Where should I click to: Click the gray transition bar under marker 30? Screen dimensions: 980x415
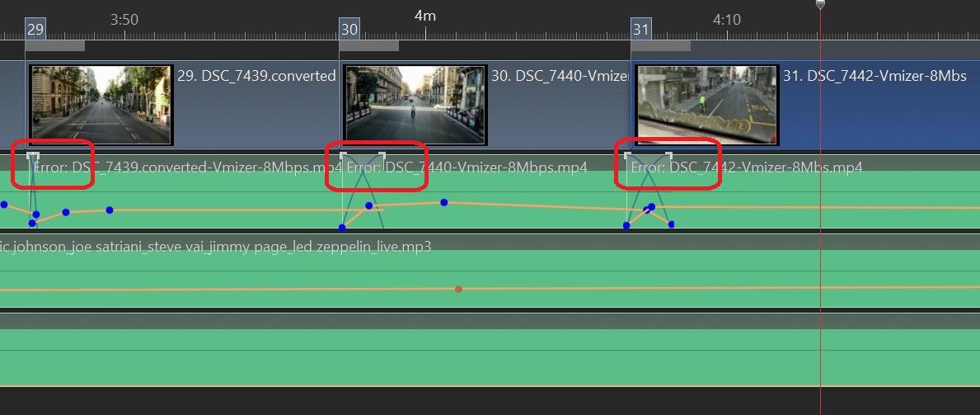click(x=371, y=45)
